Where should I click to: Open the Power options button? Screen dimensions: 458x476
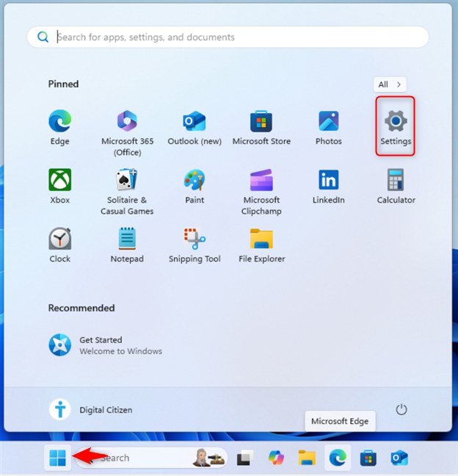[x=401, y=409]
